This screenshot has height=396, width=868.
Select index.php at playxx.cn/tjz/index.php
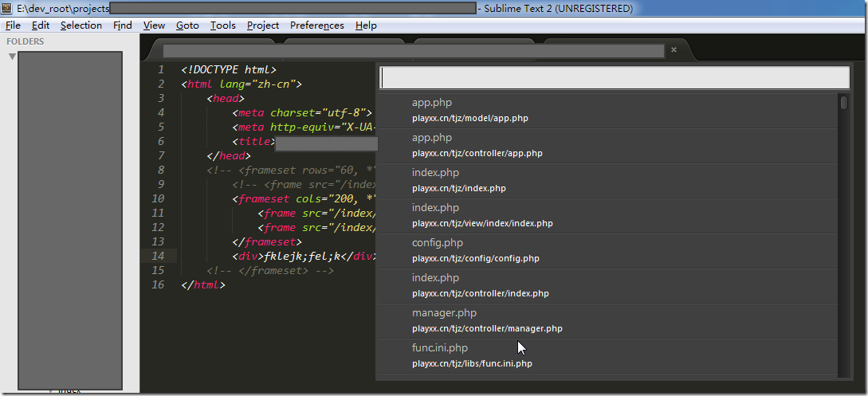(608, 181)
